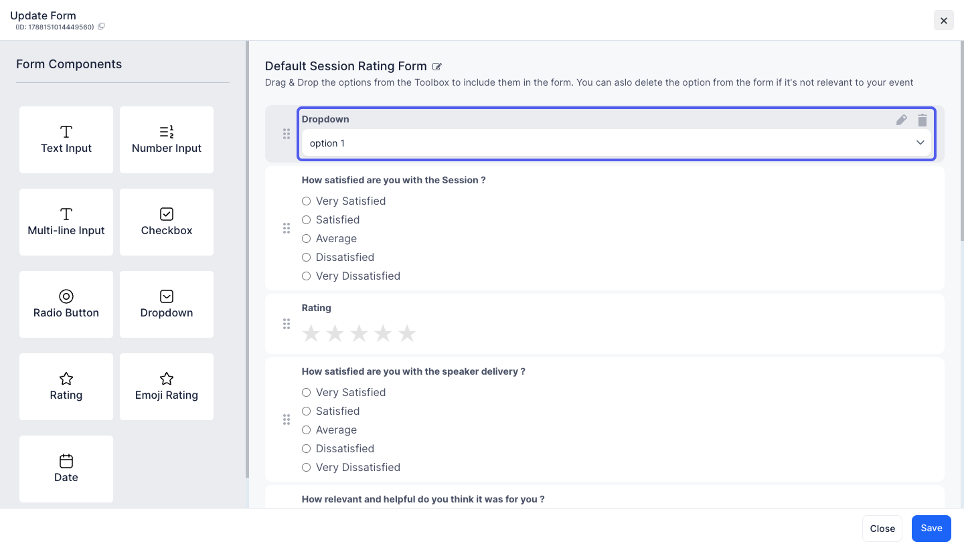Click the pencil edit icon on Dropdown field
Viewport: 964px width, 560px height.
click(x=902, y=120)
